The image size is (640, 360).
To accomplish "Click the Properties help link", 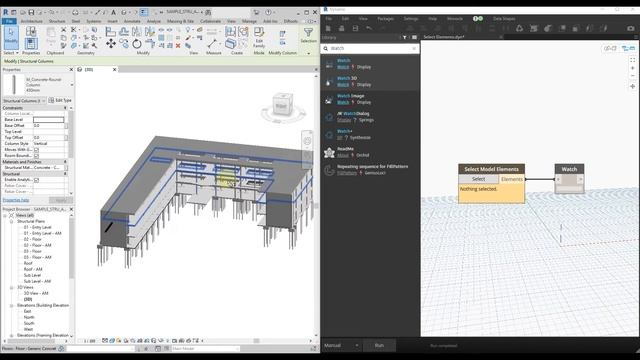I will click(16, 200).
